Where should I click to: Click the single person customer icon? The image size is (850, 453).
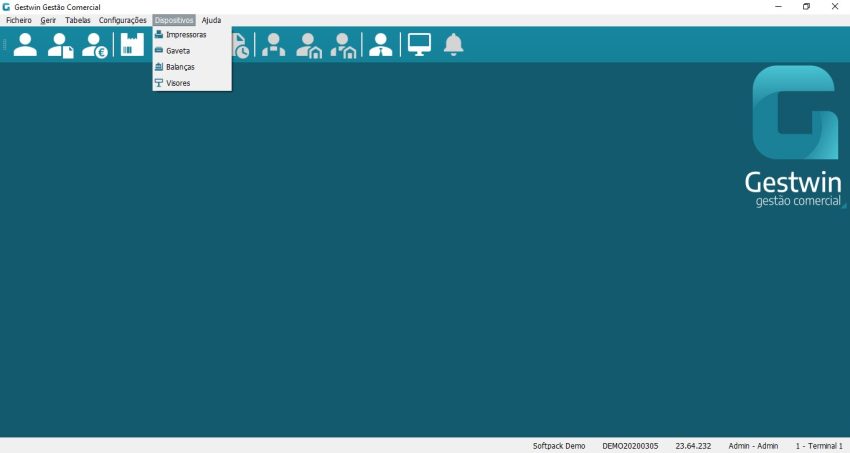point(25,45)
